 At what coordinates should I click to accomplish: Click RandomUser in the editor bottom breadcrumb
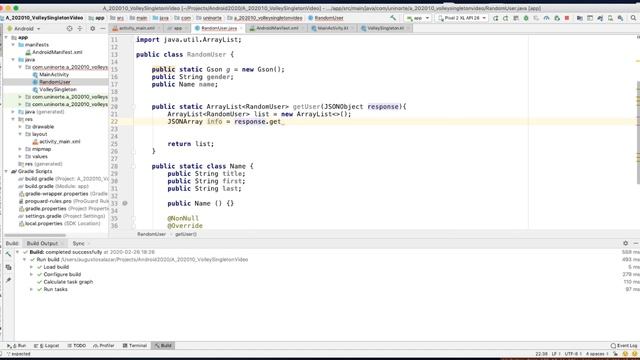[x=151, y=234]
